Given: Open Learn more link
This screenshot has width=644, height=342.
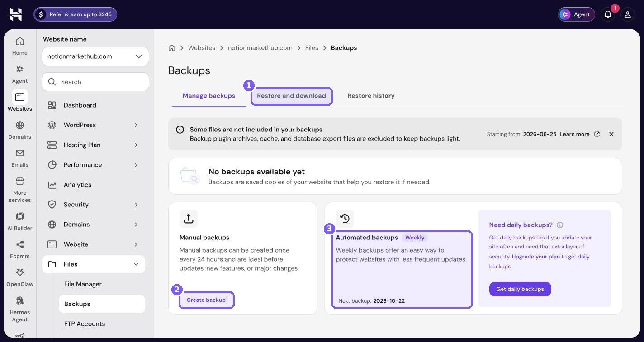Looking at the screenshot, I should [x=580, y=134].
